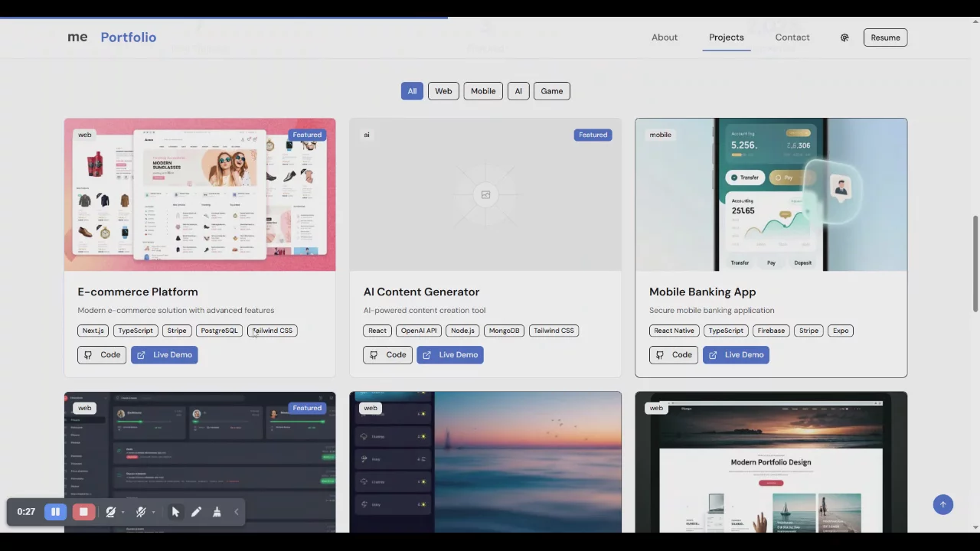
Task: Stop the screen recording
Action: [83, 512]
